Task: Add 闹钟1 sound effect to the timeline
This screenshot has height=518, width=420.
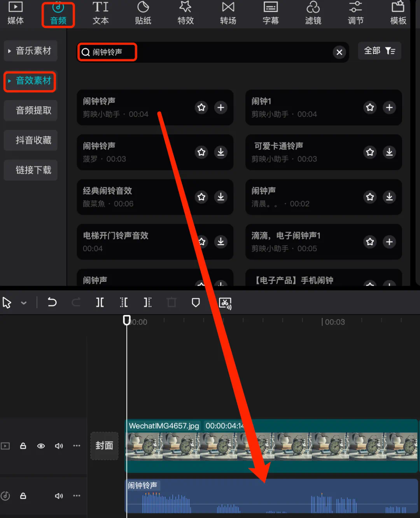Action: coord(389,107)
